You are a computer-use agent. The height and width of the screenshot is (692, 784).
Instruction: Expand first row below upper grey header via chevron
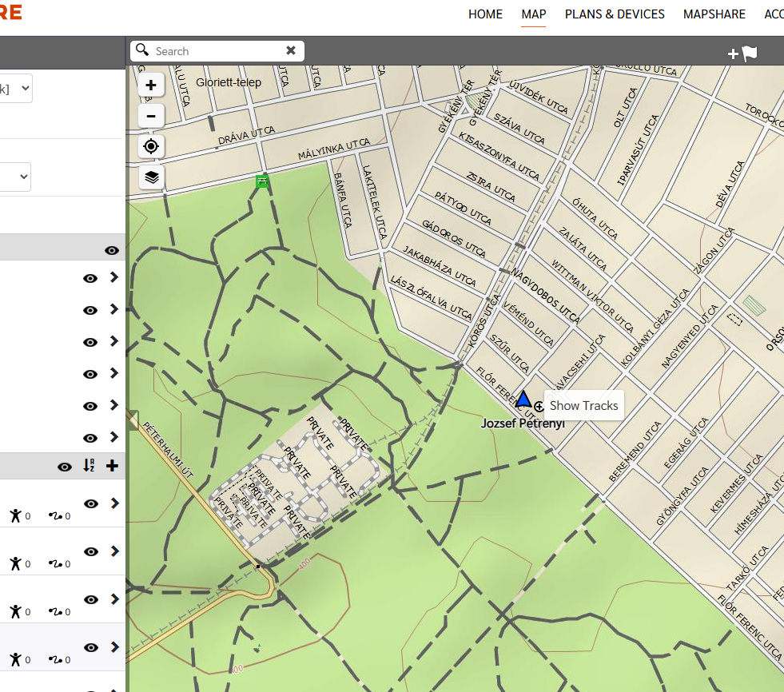[x=114, y=277]
